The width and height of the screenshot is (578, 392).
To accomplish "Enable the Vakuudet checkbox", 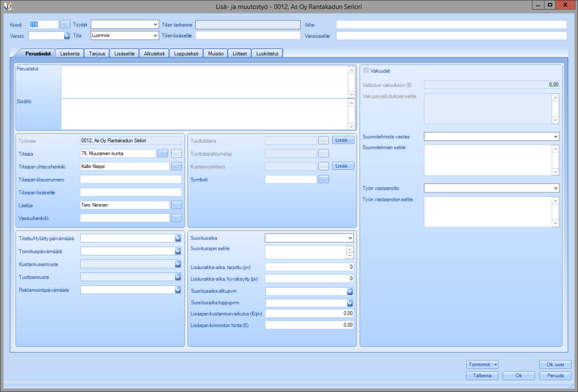I will click(x=366, y=71).
